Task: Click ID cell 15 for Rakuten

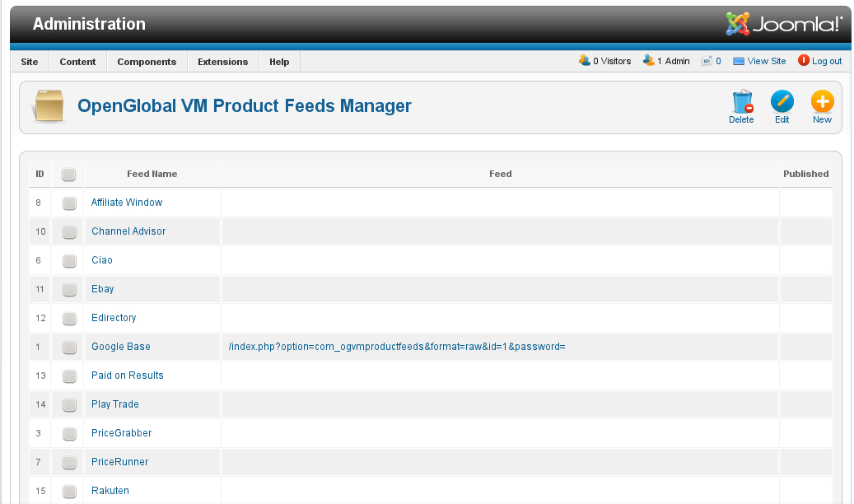Action: click(x=41, y=491)
